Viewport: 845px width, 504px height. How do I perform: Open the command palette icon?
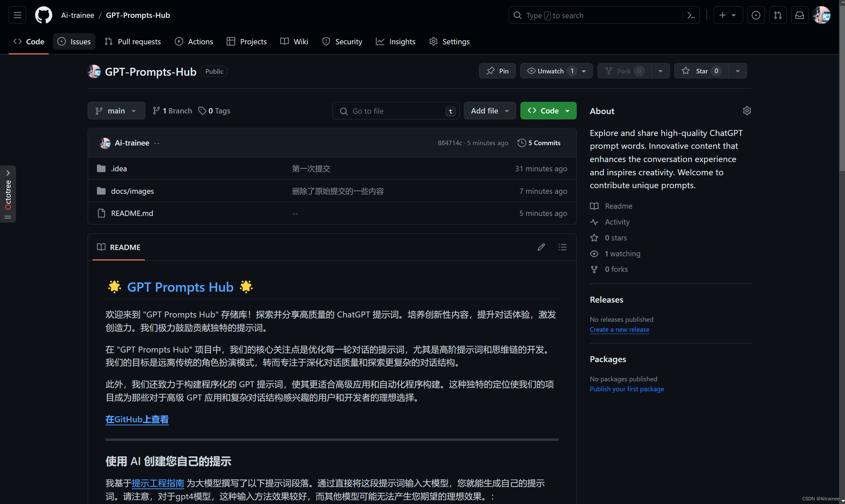click(x=691, y=15)
